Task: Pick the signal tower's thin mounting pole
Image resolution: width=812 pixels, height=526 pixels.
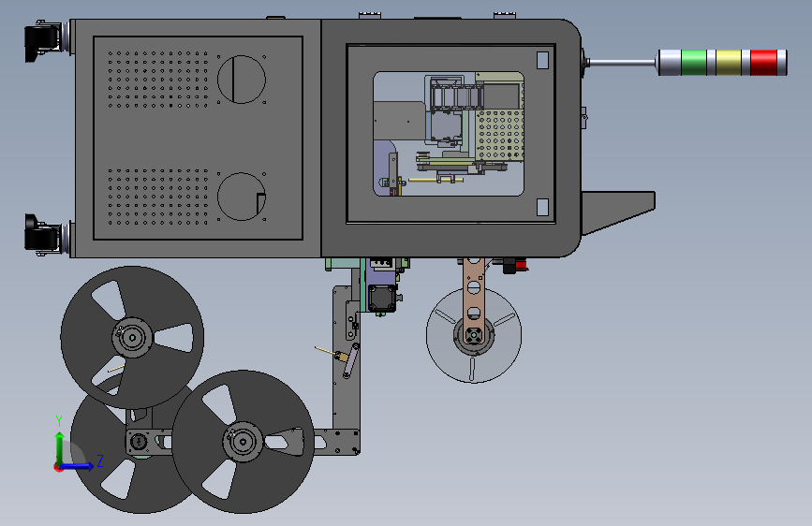Action: [622, 63]
